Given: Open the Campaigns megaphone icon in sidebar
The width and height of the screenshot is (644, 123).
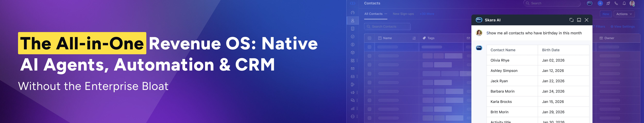Looking at the screenshot, I should click(x=353, y=93).
